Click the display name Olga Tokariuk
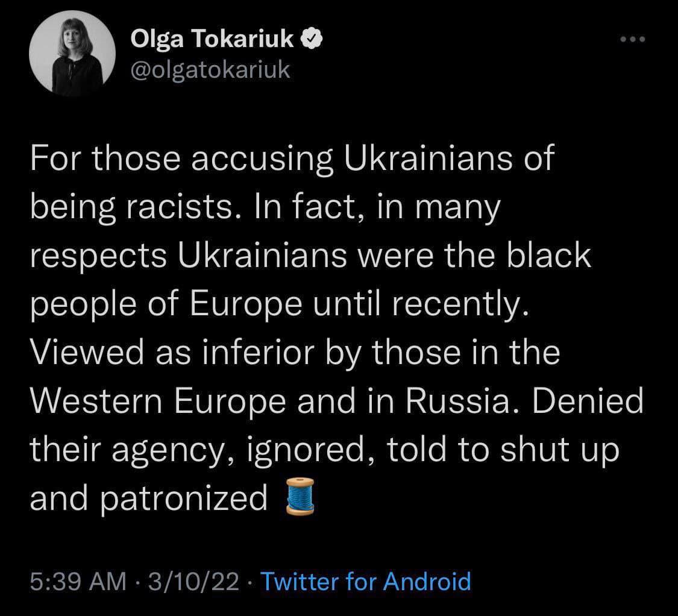Viewport: 678px width, 616px height. [212, 39]
